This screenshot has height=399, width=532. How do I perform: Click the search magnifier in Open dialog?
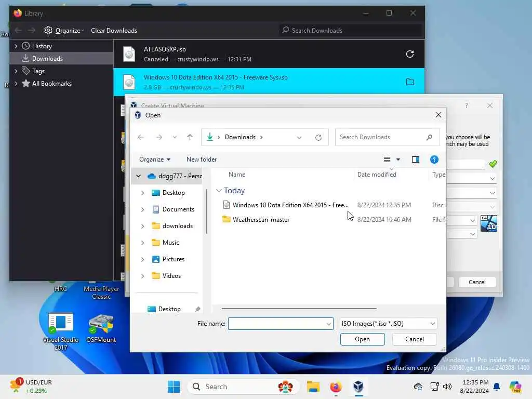click(429, 137)
